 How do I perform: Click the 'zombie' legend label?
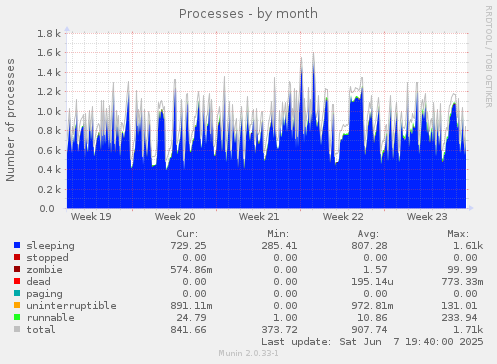point(44,270)
